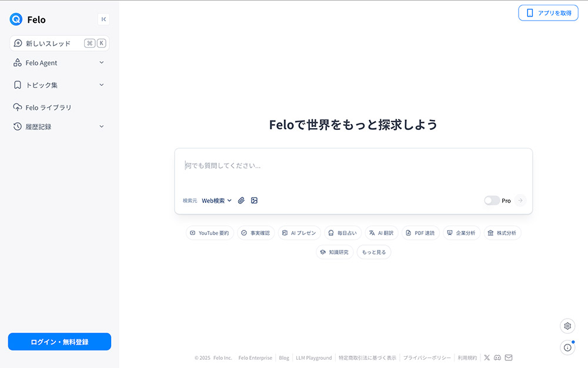The height and width of the screenshot is (368, 588).
Task: Open the 利用規約 link
Action: point(467,358)
